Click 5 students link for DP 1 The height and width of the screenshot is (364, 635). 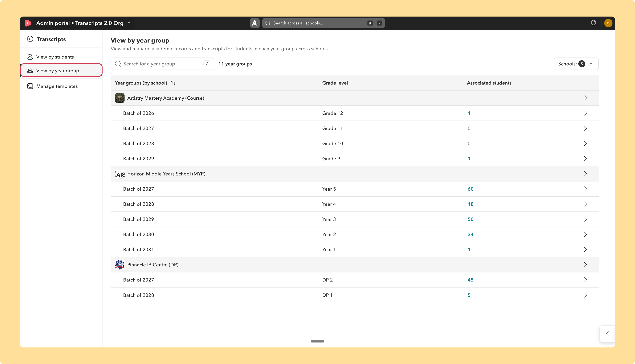pos(469,295)
